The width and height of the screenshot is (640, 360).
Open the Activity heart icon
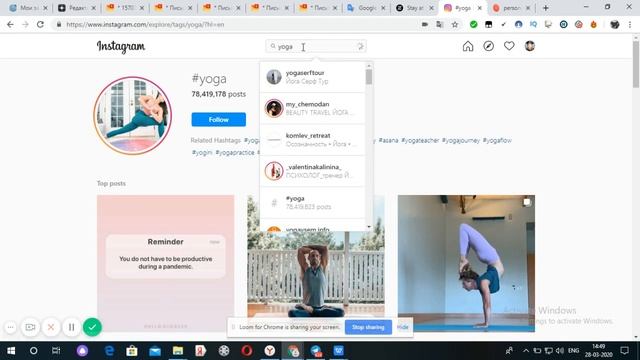509,46
